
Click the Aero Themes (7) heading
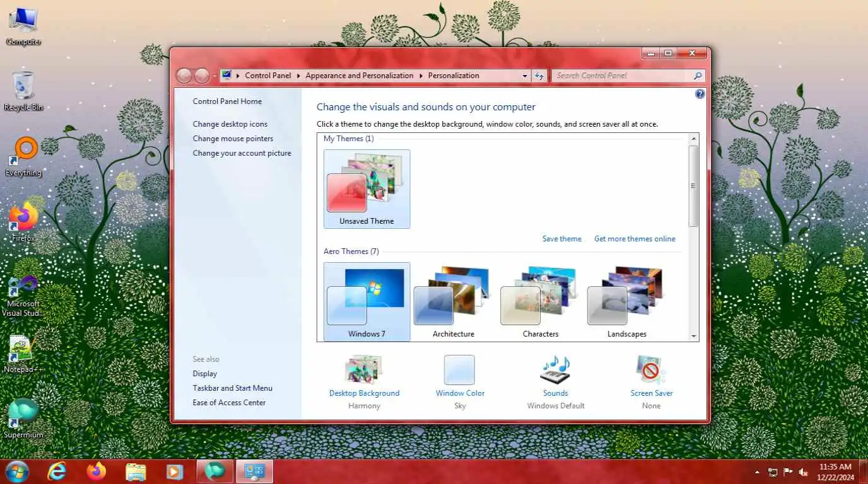tap(351, 251)
